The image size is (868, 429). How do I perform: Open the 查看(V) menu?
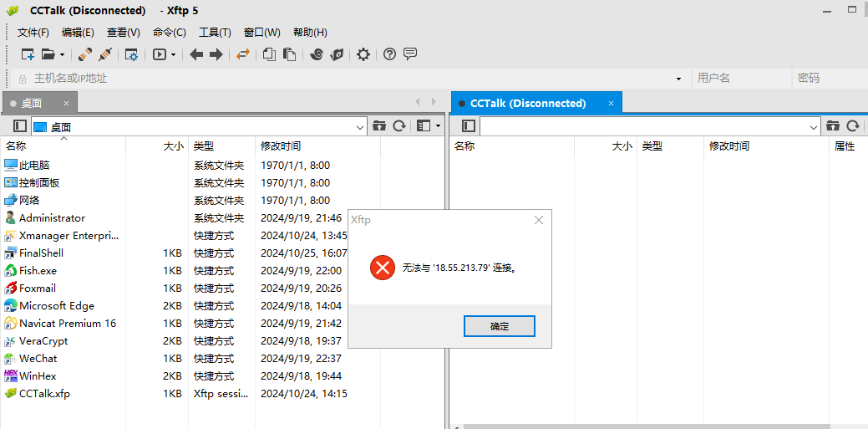(x=124, y=32)
